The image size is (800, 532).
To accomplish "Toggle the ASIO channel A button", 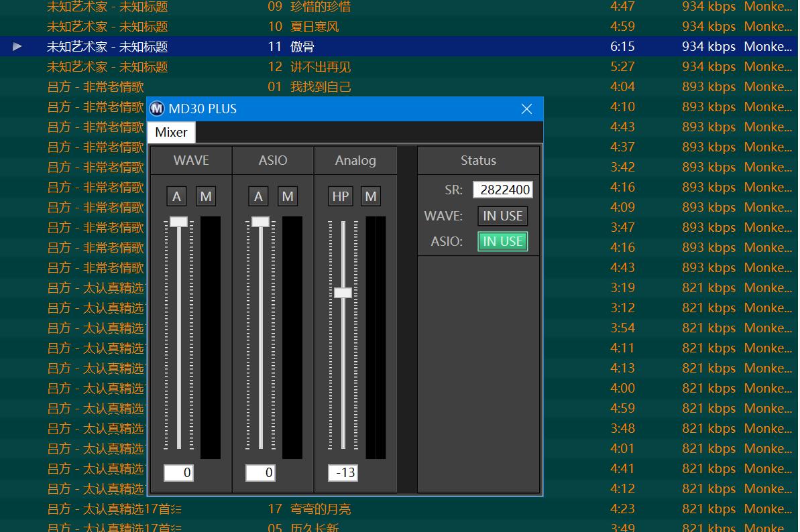I will click(259, 196).
